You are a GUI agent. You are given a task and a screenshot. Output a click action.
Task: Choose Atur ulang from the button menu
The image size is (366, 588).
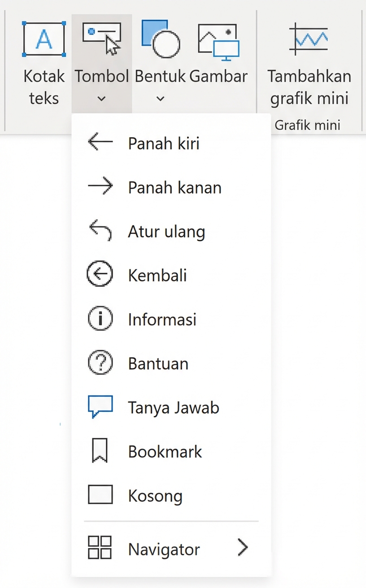coord(166,231)
